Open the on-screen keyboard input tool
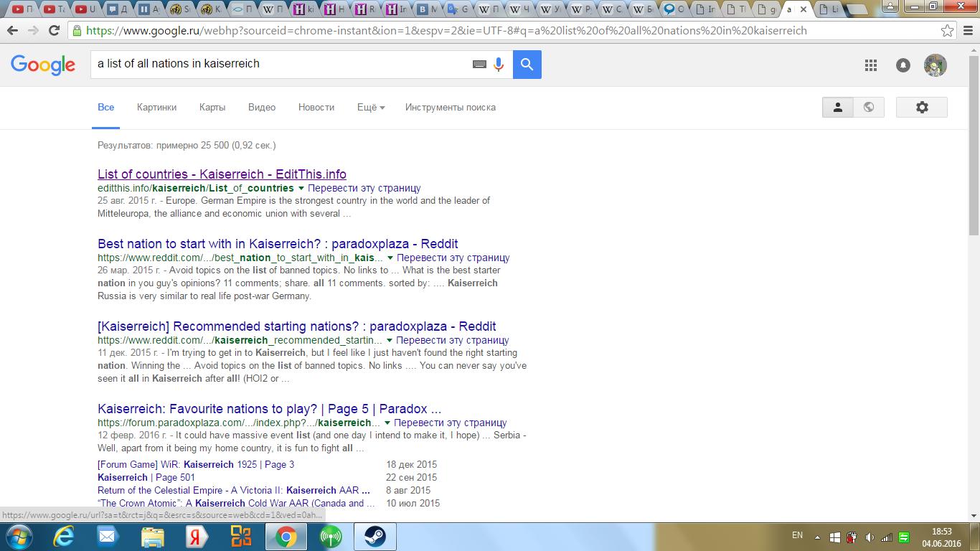The image size is (980, 551). click(479, 65)
